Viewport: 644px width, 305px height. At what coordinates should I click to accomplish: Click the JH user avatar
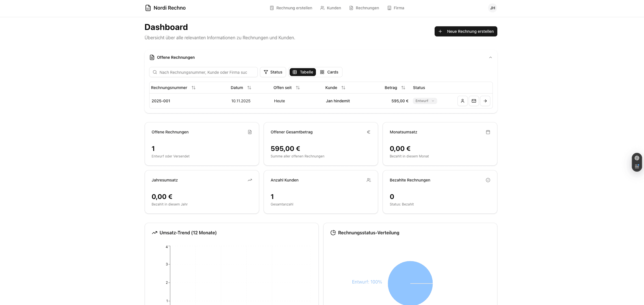492,8
